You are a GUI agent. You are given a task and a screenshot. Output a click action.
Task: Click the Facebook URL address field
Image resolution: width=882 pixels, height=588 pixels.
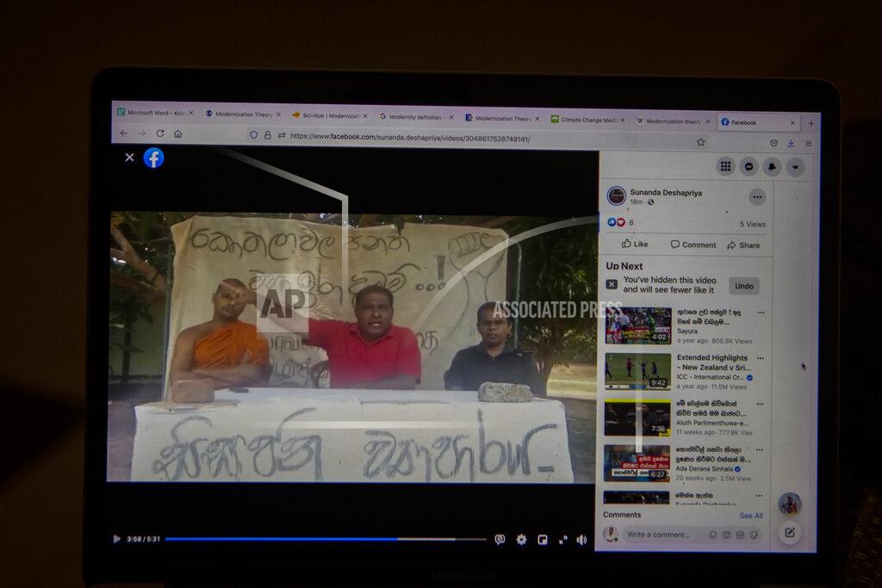click(410, 138)
